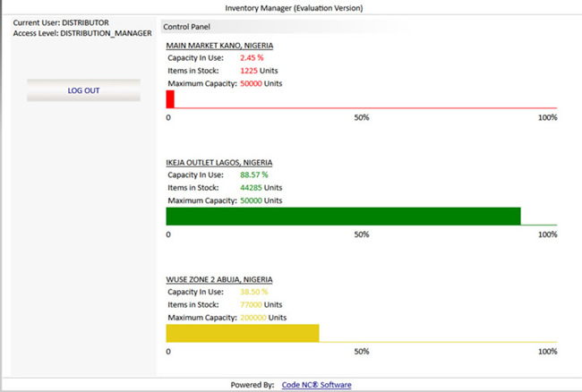
Task: Click the red Kano capacity bar
Action: [x=170, y=99]
